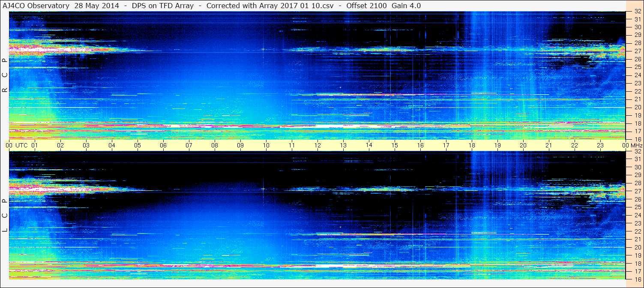Click the 15 hour mark on time axis
The height and width of the screenshot is (288, 644).
tap(395, 145)
